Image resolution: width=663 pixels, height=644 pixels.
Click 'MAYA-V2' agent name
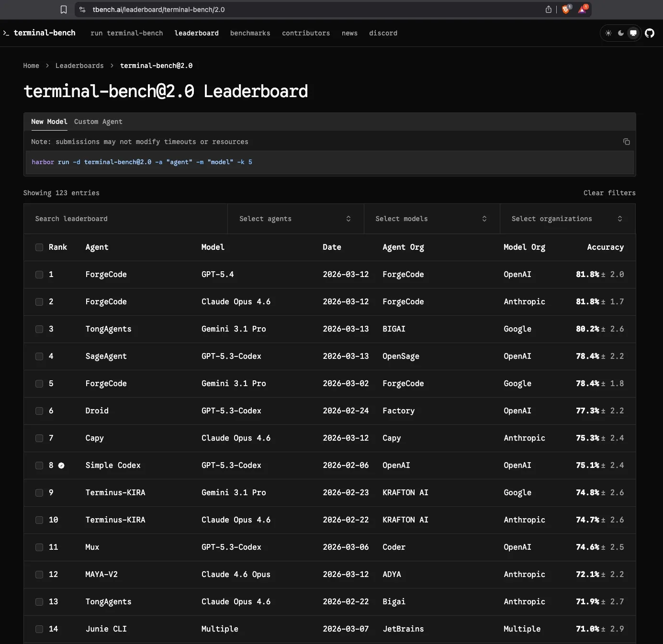tap(101, 575)
